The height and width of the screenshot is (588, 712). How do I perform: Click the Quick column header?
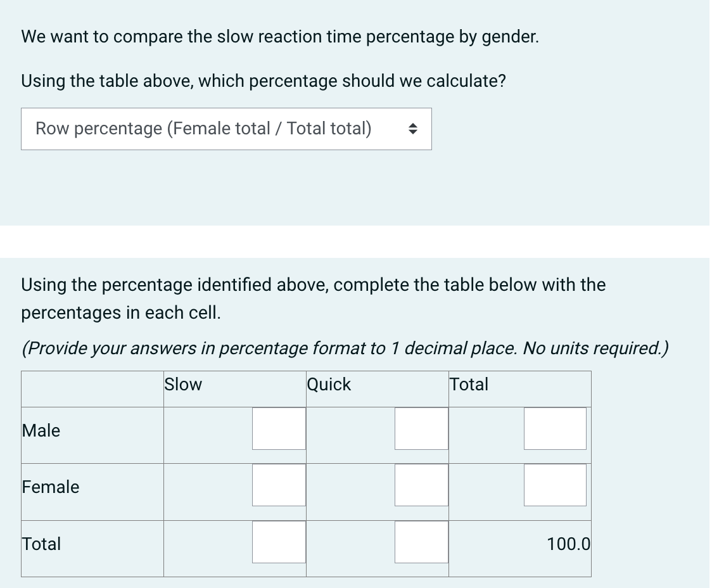pyautogui.click(x=329, y=385)
